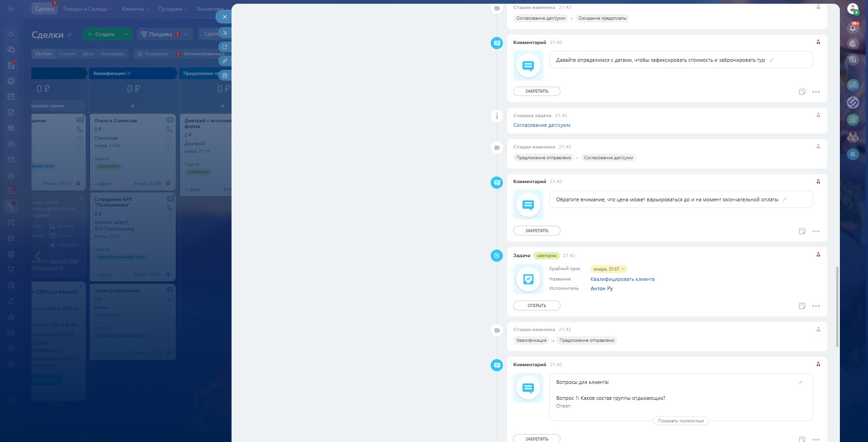Pin the 'Сделки' page title
Viewport: 868px width, 442px height.
69,35
